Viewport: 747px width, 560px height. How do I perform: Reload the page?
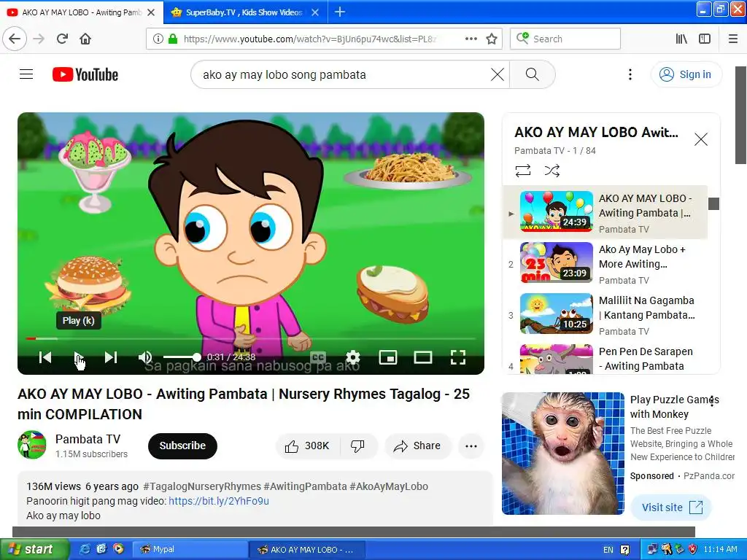point(63,39)
